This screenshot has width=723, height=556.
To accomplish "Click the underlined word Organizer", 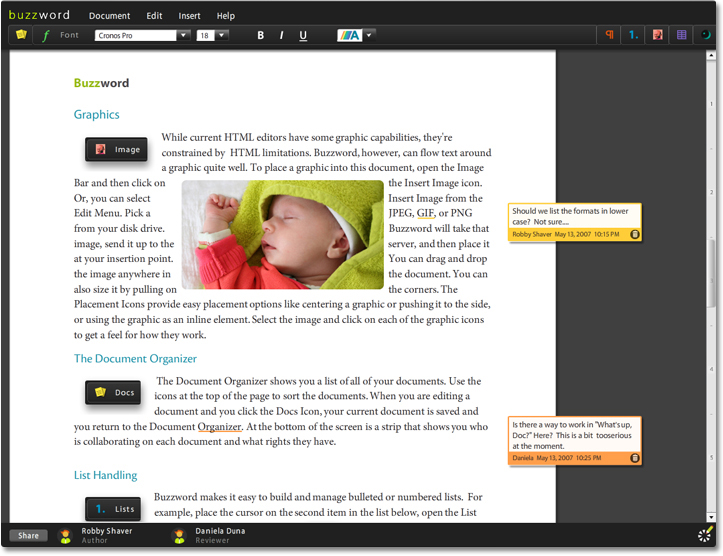I will [x=219, y=427].
